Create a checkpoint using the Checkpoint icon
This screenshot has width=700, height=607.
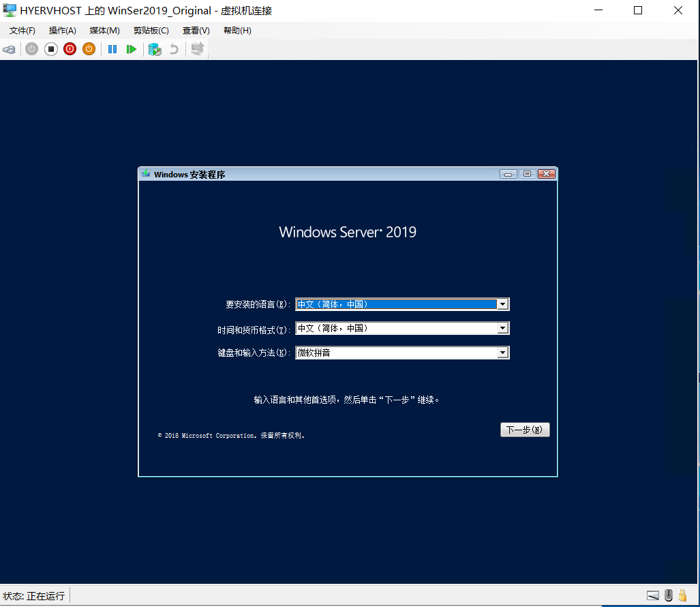(x=155, y=49)
